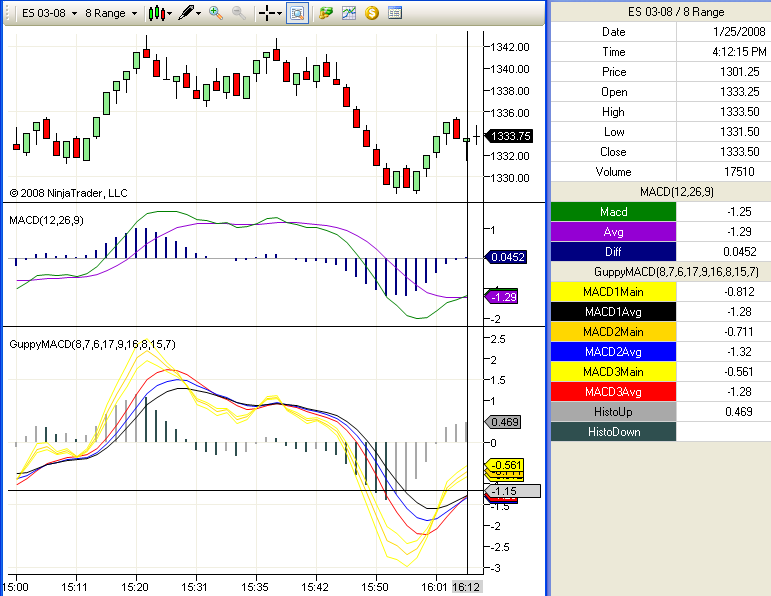
Task: Click the High value 1333.50
Action: (740, 112)
